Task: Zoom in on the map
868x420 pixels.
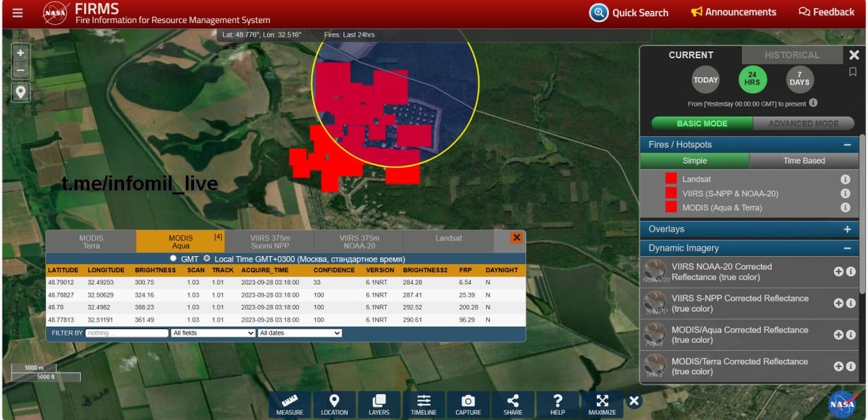Action: pyautogui.click(x=20, y=53)
